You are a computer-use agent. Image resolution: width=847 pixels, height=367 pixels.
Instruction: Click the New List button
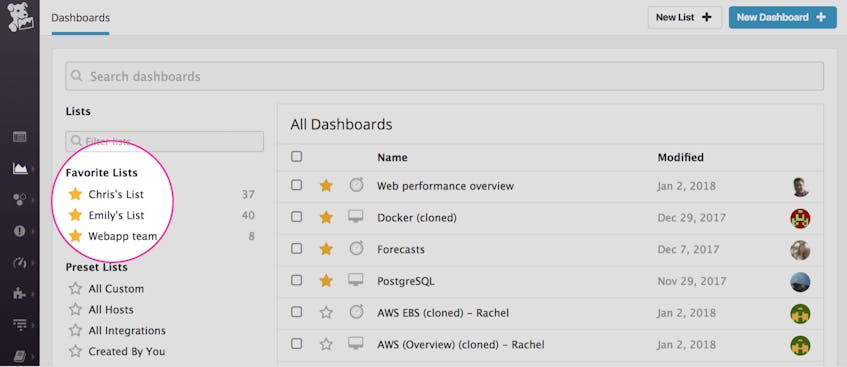(x=684, y=17)
